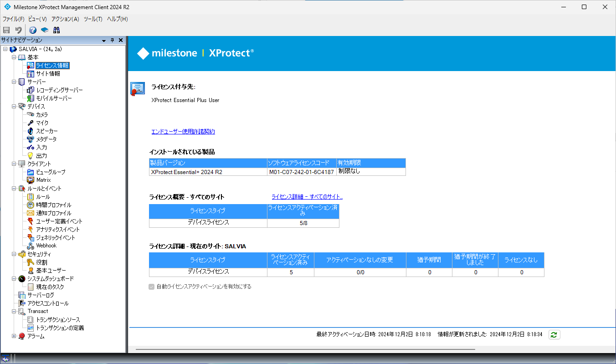
Task: Click the XProtect Essential+ 2024 R2 cell
Action: 208,172
